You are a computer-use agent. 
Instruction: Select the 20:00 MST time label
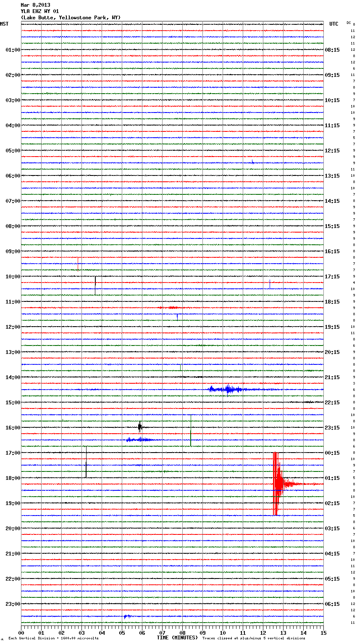[x=13, y=529]
